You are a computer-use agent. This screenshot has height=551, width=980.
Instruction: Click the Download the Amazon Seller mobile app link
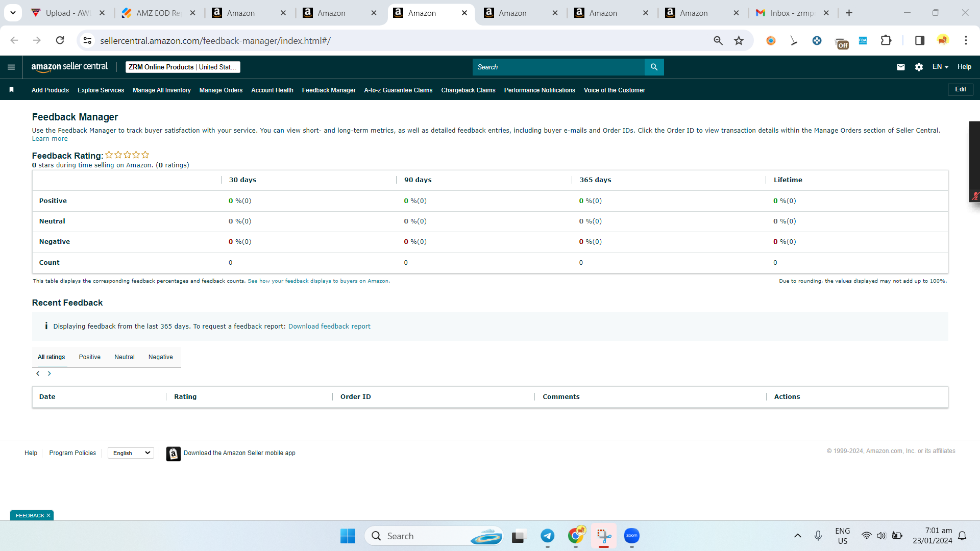(x=239, y=453)
